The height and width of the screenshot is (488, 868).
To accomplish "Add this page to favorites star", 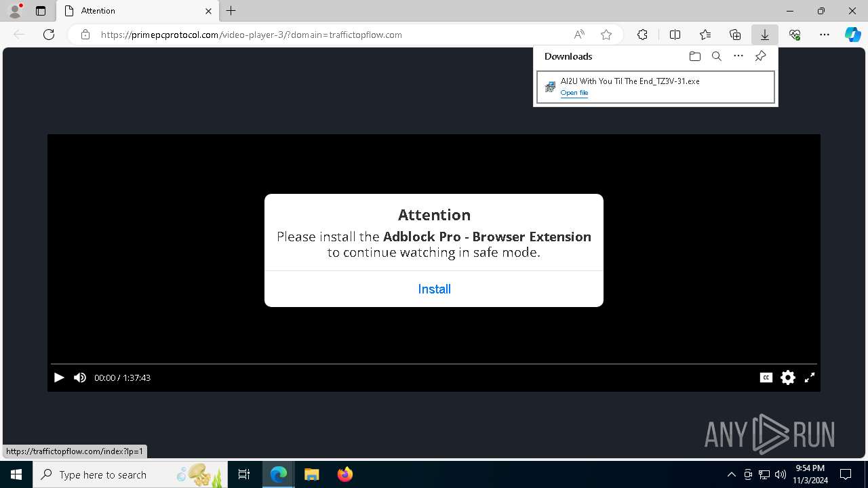I will pos(606,35).
